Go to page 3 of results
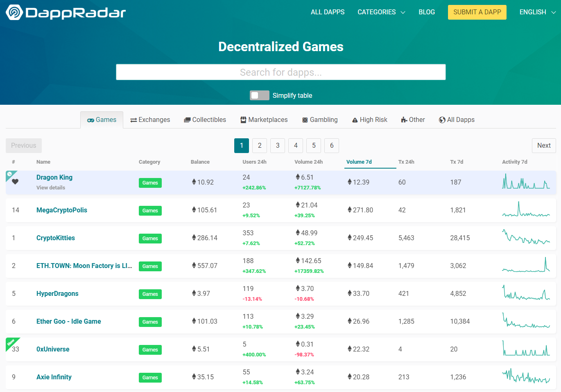561x392 pixels. [278, 146]
